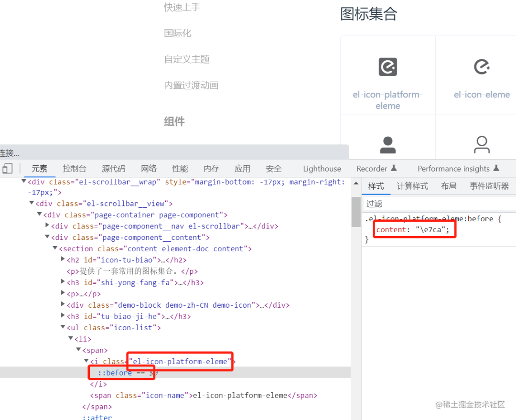Collapse the ul icon-list node
Image resolution: width=516 pixels, height=420 pixels.
point(63,327)
